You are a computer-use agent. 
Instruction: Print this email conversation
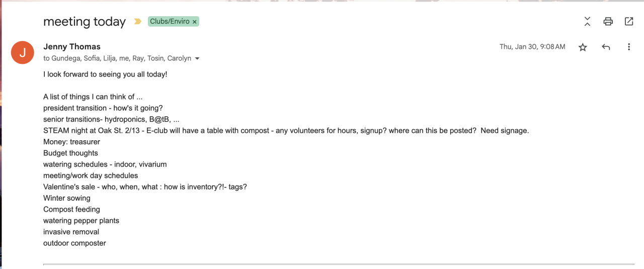608,21
